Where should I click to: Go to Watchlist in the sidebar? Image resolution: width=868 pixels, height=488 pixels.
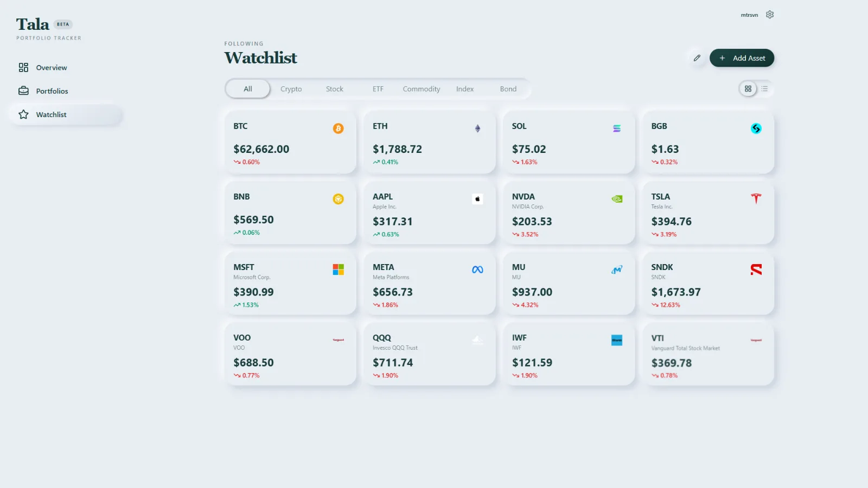pos(65,114)
